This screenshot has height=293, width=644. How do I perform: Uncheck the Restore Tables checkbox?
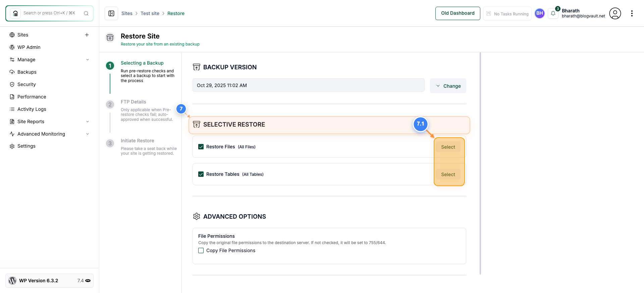(x=201, y=174)
